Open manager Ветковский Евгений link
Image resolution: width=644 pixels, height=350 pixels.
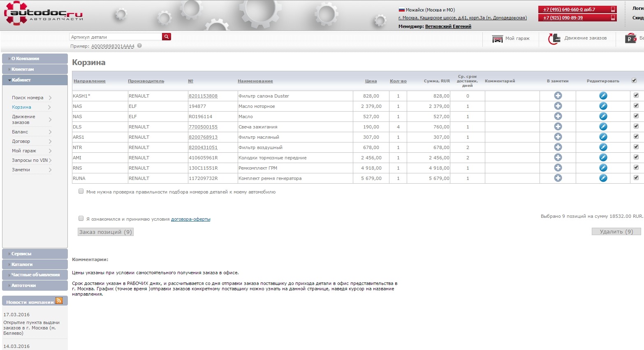pyautogui.click(x=448, y=26)
